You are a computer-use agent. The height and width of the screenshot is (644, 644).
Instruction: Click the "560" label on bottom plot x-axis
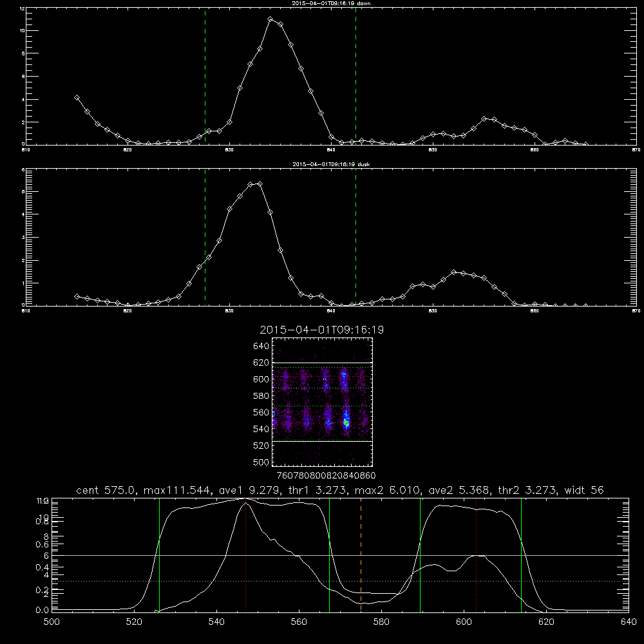pos(299,622)
